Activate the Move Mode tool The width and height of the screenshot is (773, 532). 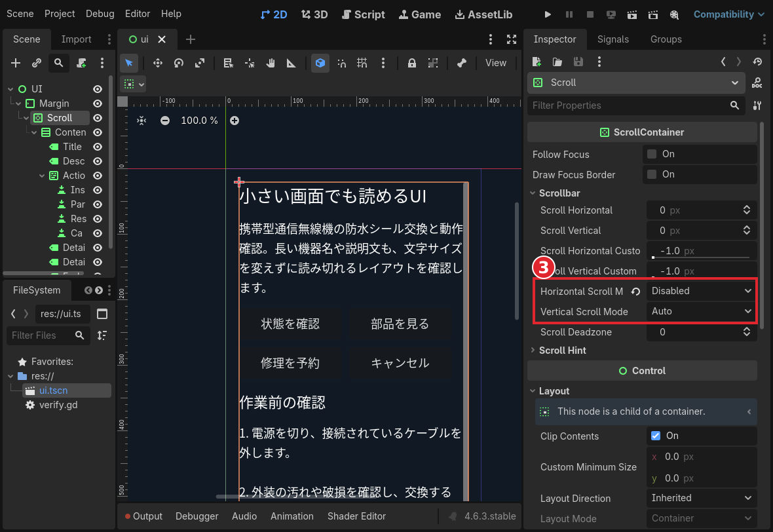tap(158, 63)
